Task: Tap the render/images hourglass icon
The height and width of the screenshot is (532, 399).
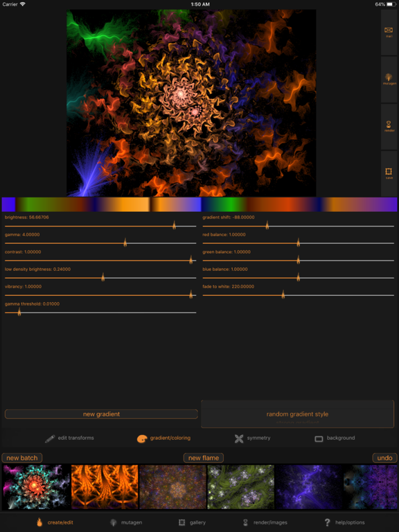Action: (x=245, y=522)
